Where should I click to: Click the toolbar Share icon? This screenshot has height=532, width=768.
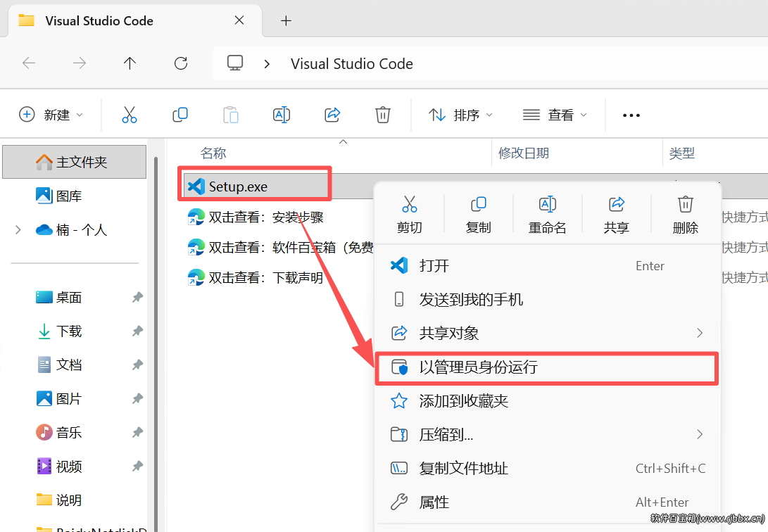[x=332, y=115]
